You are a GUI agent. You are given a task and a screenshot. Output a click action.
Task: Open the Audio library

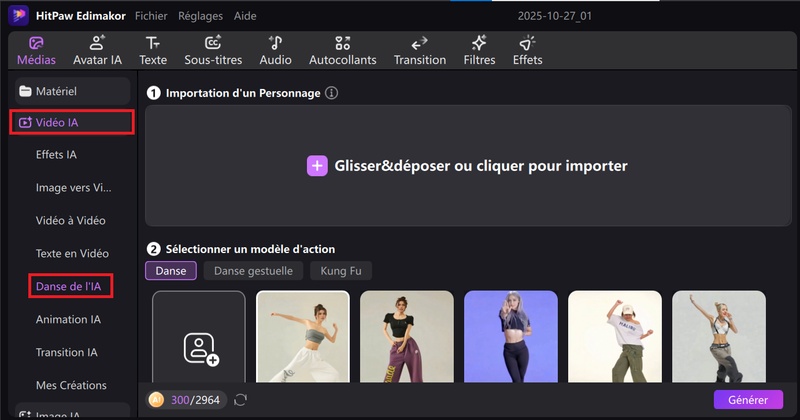click(x=276, y=51)
